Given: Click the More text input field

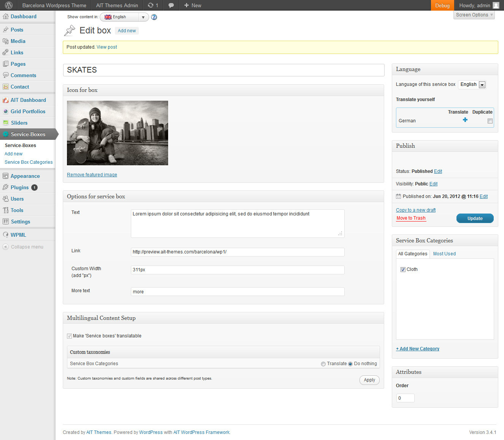Looking at the screenshot, I should [x=238, y=292].
